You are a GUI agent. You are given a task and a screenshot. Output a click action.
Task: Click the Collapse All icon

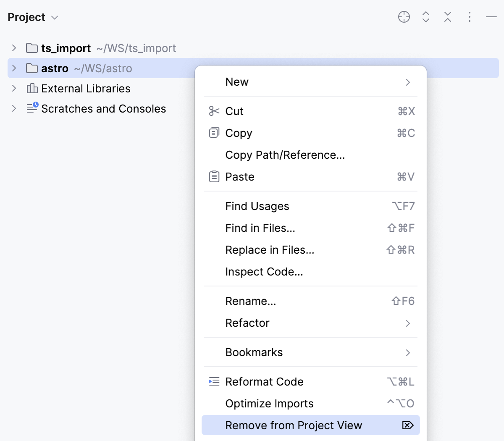447,17
